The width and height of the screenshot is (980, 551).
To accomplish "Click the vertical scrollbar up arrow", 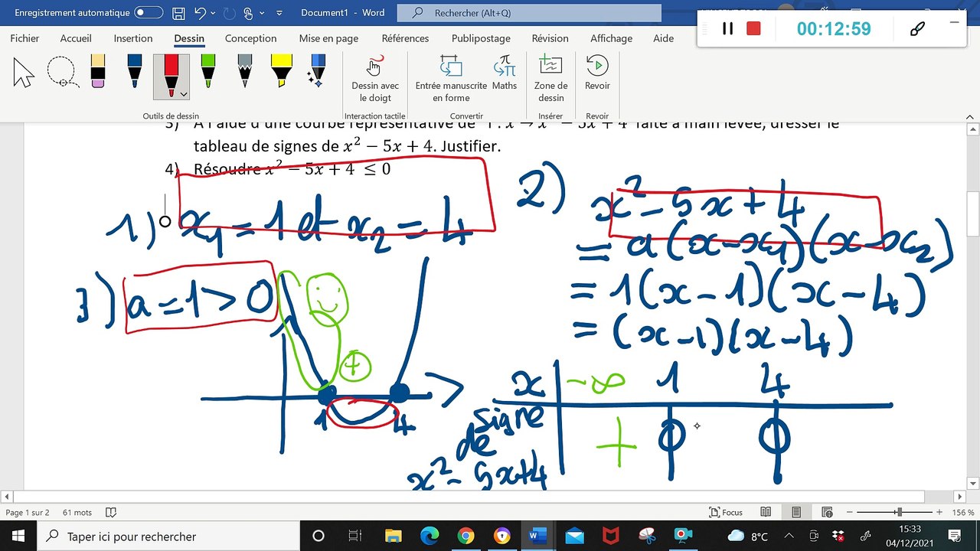I will 972,128.
